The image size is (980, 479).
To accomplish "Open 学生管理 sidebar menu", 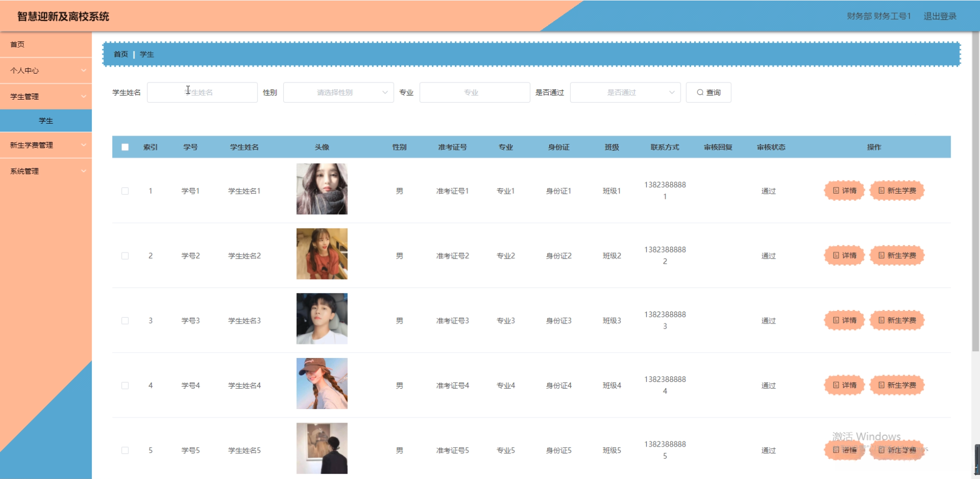I will (46, 97).
